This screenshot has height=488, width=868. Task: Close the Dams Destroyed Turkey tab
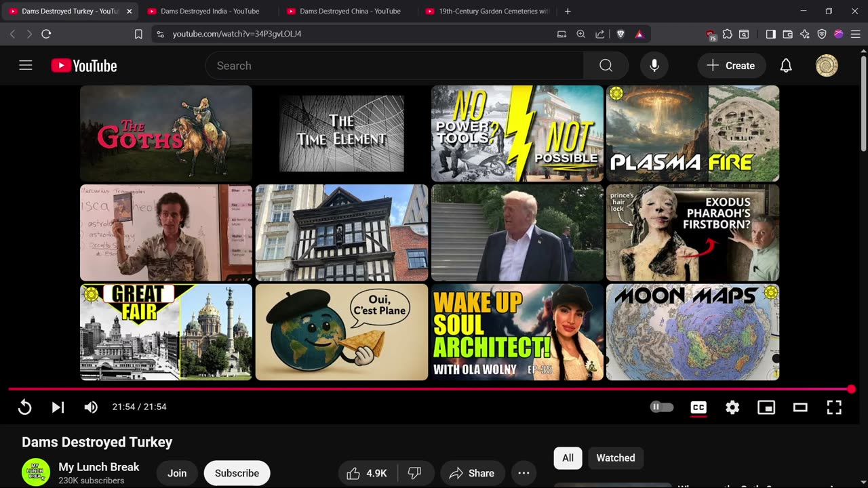pyautogui.click(x=130, y=11)
